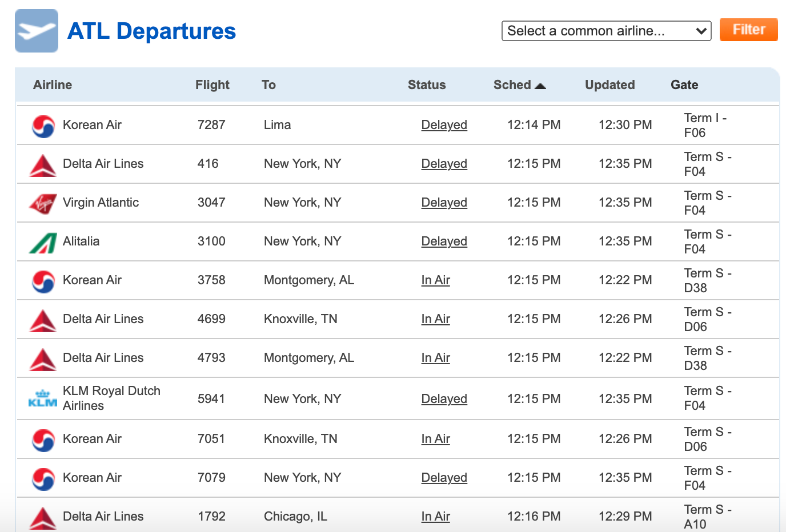This screenshot has width=786, height=532.
Task: Click Delta logo for flight 1792
Action: click(x=43, y=518)
